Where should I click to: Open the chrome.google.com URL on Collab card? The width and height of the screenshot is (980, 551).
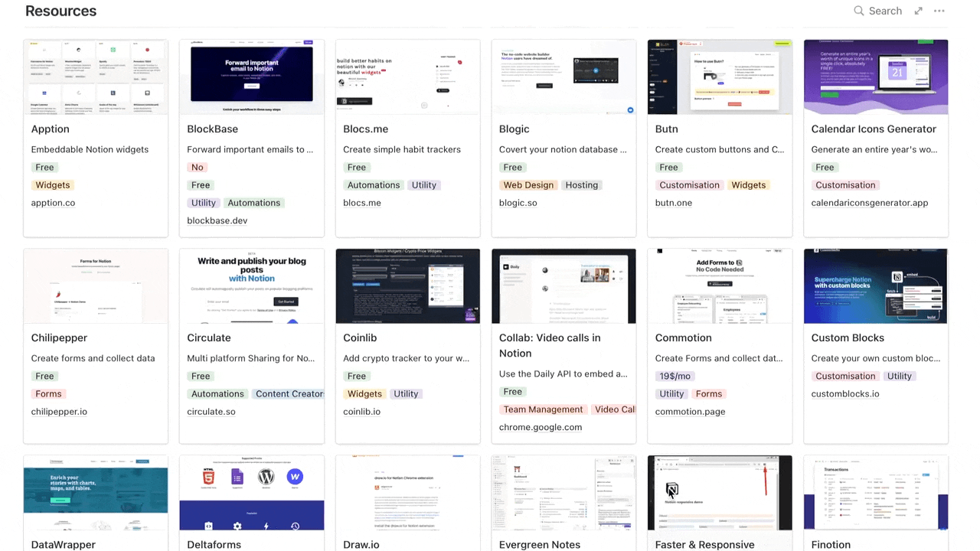click(x=541, y=427)
